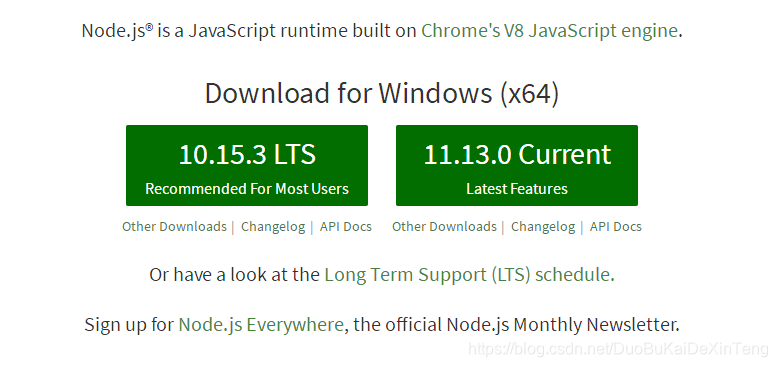Image resolution: width=777 pixels, height=367 pixels.
Task: Click the 'Or have a look at the' text
Action: pyautogui.click(x=234, y=274)
